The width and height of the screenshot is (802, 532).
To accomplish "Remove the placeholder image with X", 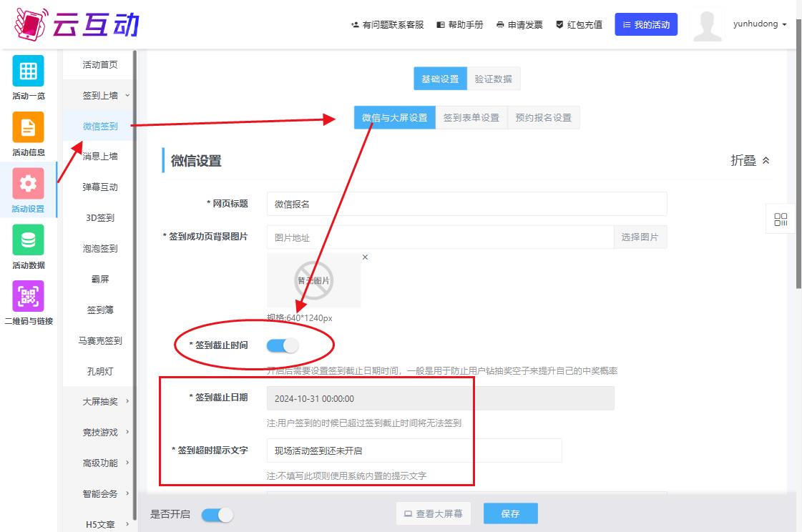I will click(365, 257).
